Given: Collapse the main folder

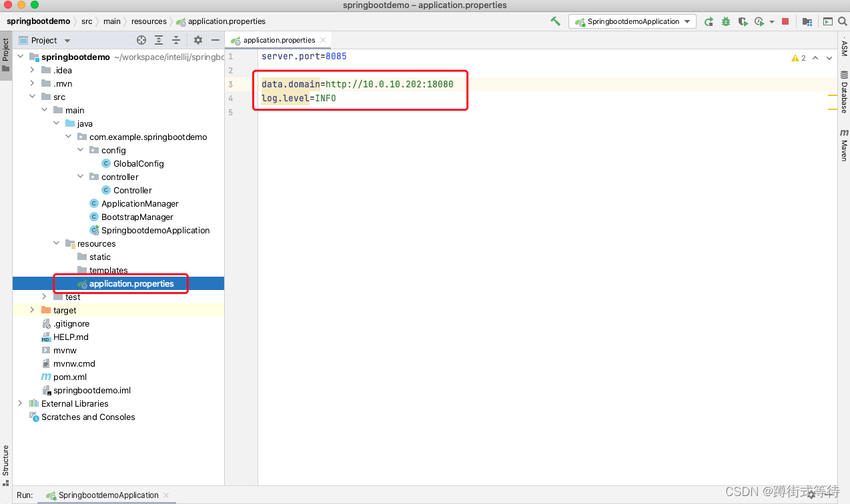Looking at the screenshot, I should 44,110.
